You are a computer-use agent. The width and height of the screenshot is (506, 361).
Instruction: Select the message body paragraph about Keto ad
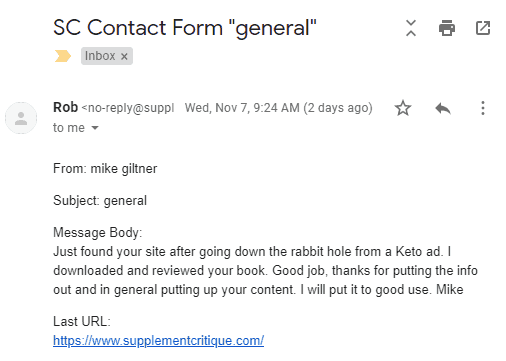(265, 270)
